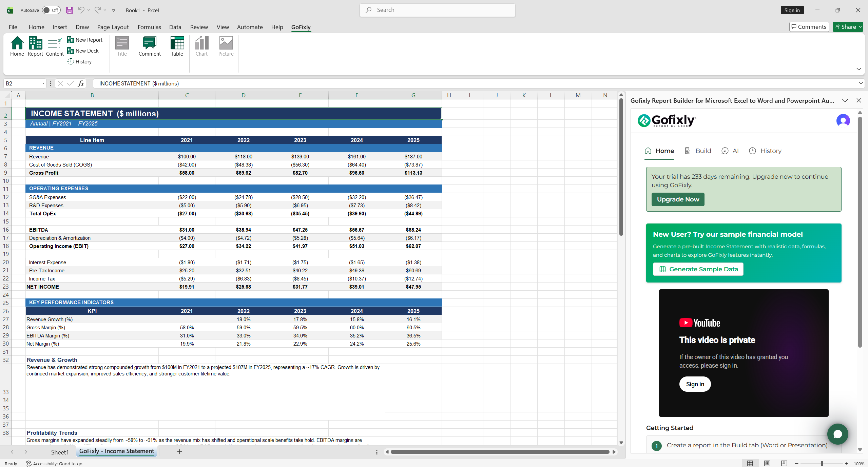868x467 pixels.
Task: Toggle AutoSave switch
Action: click(x=51, y=10)
